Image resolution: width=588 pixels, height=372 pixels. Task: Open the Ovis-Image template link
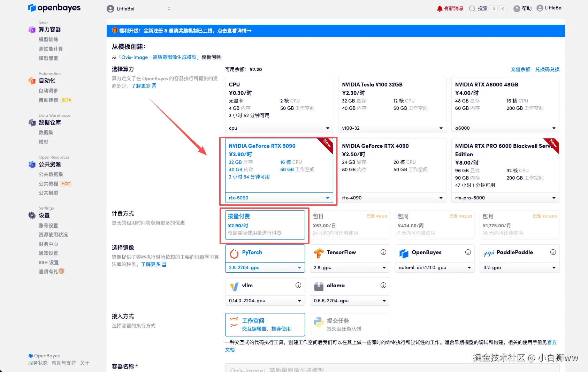coord(159,57)
